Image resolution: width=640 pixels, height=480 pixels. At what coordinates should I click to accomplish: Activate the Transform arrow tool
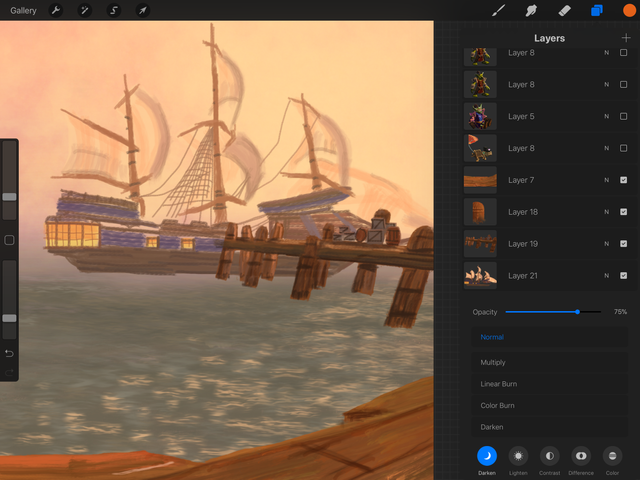[142, 10]
